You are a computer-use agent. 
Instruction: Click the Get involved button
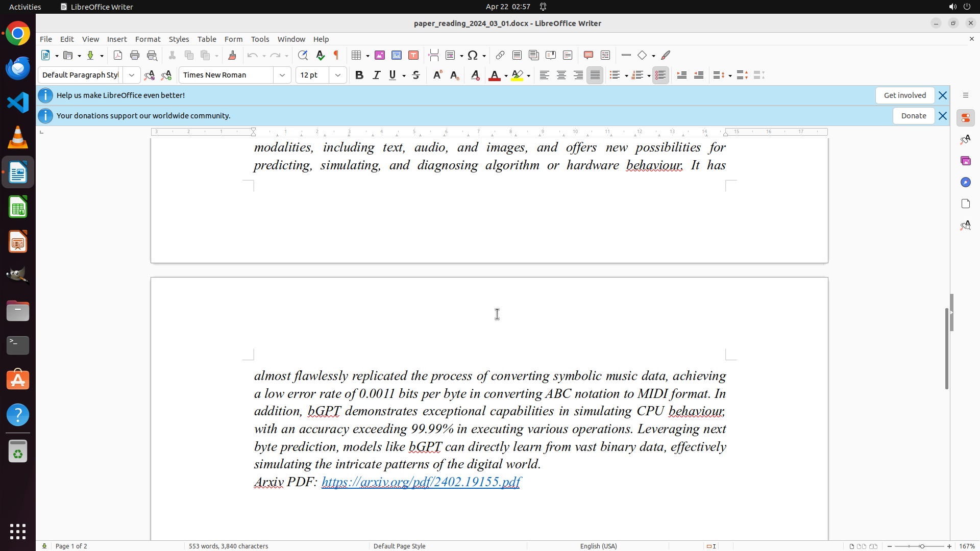[x=904, y=95]
